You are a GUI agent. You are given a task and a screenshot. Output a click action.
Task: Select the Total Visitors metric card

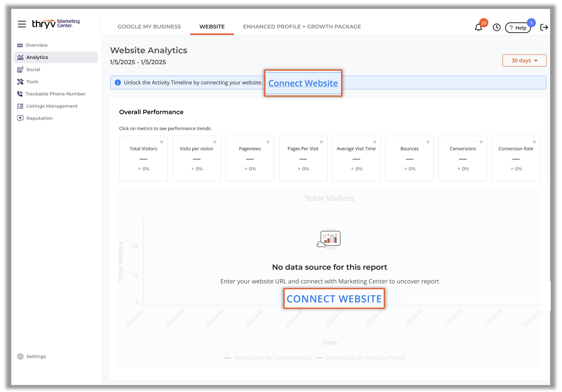pos(143,159)
